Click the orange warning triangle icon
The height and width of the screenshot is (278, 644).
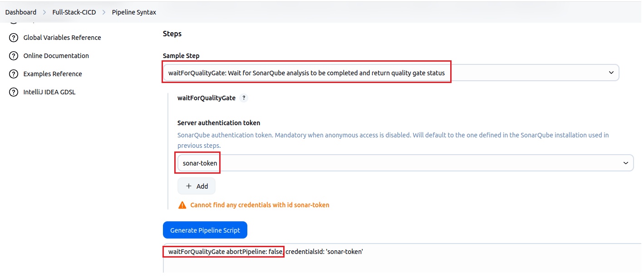pyautogui.click(x=182, y=205)
